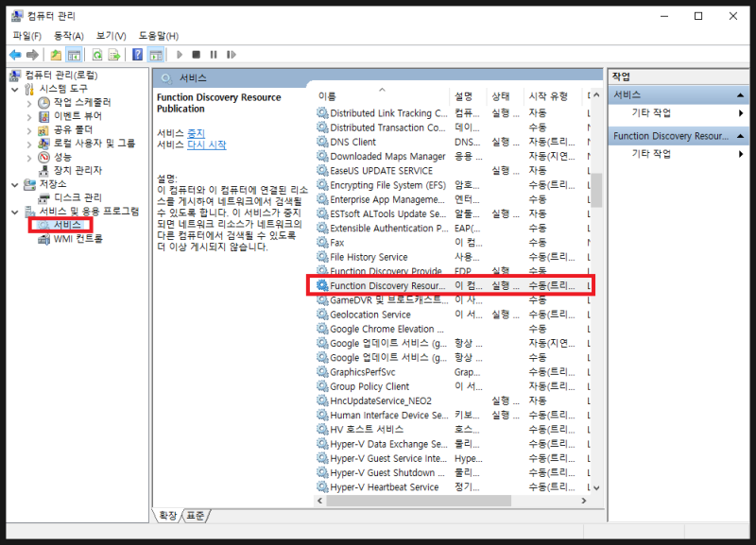
Task: Select 공유 폴더 in the tree
Action: [x=73, y=129]
